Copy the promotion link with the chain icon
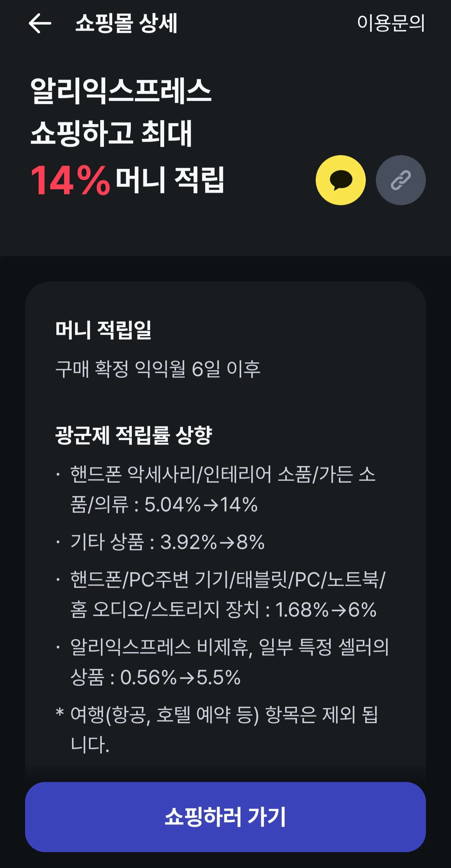 402,180
